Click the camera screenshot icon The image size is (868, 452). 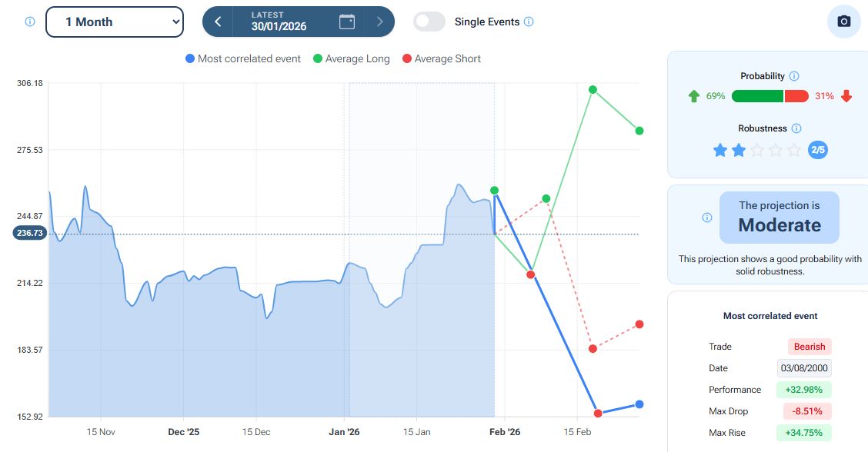(843, 22)
